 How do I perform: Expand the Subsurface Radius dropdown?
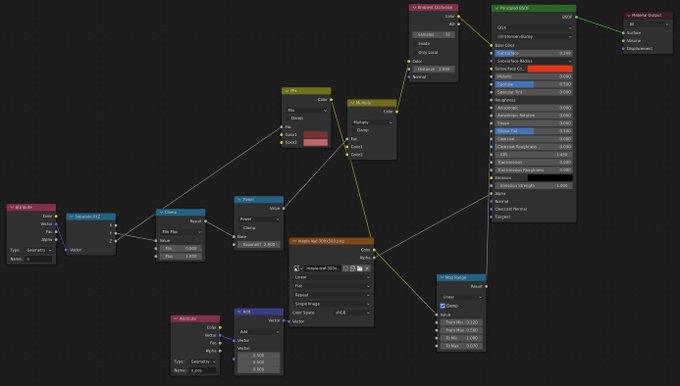[x=534, y=61]
